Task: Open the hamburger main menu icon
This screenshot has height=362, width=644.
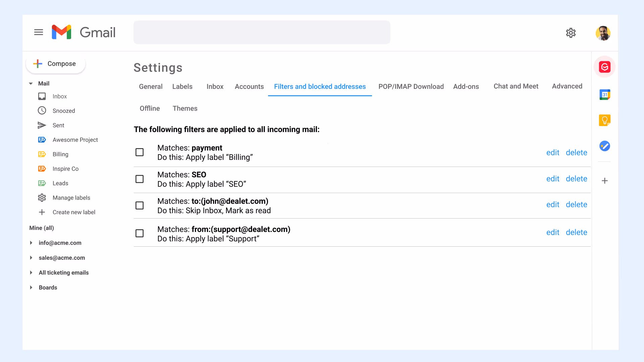Action: [x=39, y=32]
